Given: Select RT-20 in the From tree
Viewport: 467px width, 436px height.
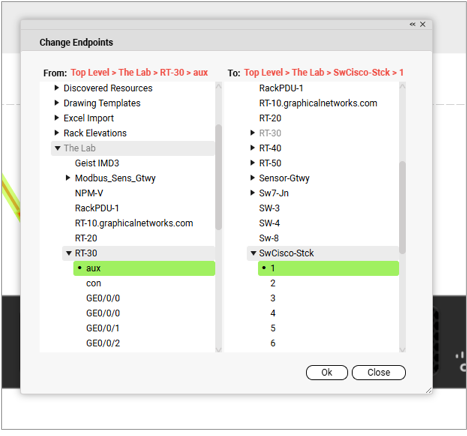Looking at the screenshot, I should click(x=86, y=238).
